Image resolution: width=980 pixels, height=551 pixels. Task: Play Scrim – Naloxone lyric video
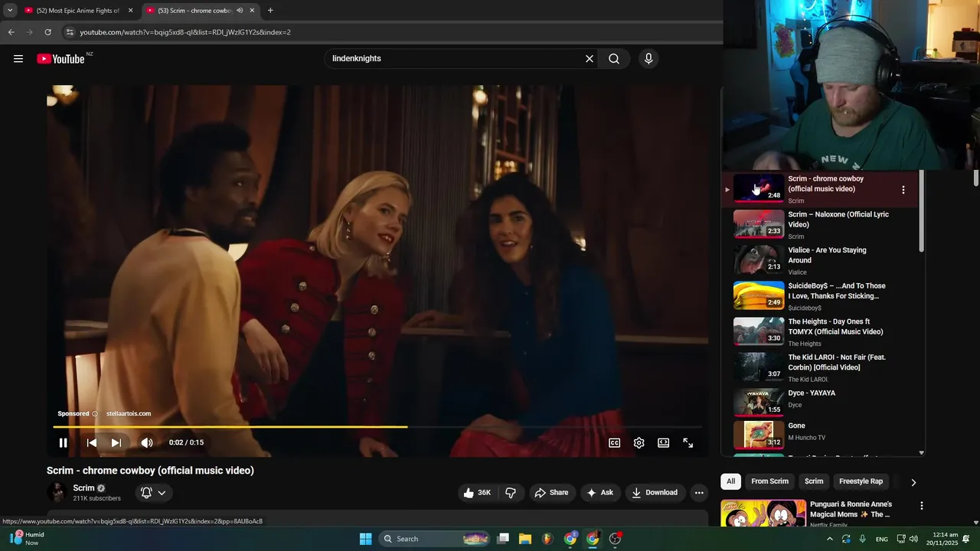(x=820, y=225)
